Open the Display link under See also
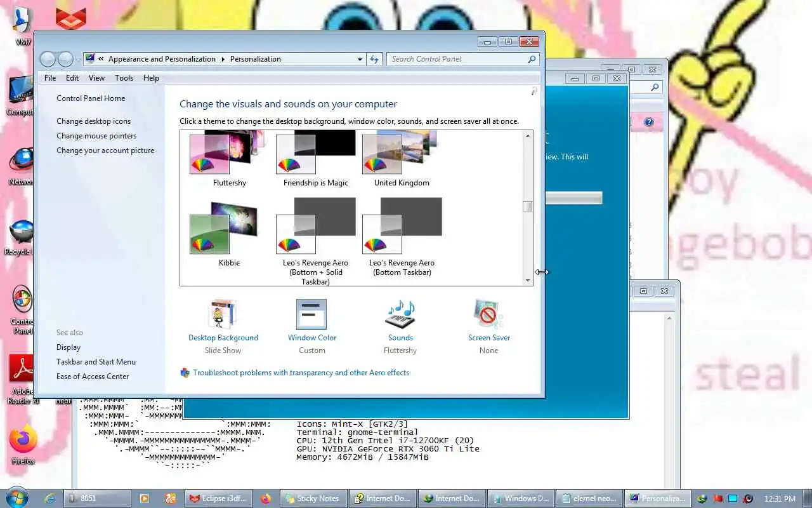 click(x=69, y=347)
